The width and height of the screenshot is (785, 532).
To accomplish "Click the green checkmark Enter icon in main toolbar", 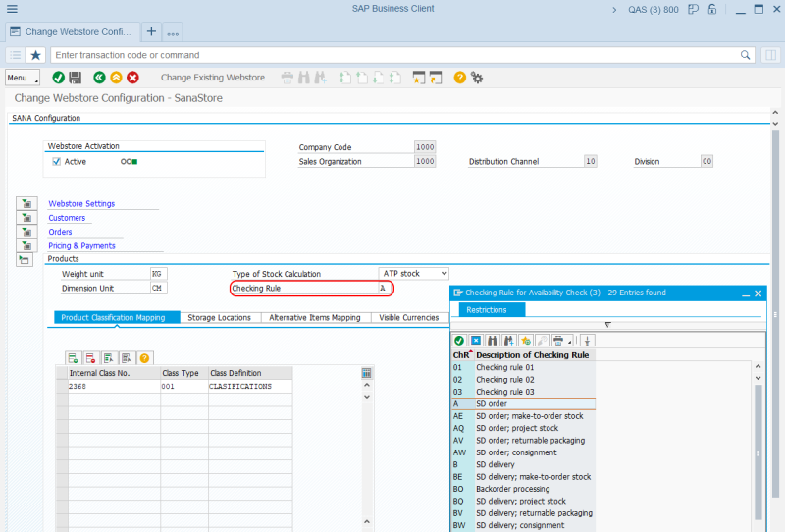I will (x=58, y=78).
